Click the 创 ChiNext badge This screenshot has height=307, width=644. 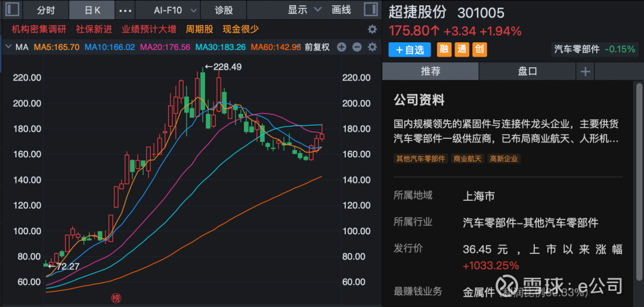479,49
